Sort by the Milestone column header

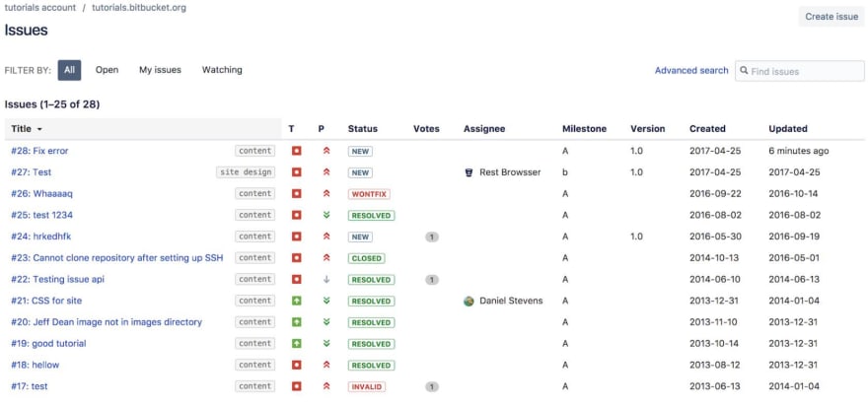pyautogui.click(x=584, y=129)
